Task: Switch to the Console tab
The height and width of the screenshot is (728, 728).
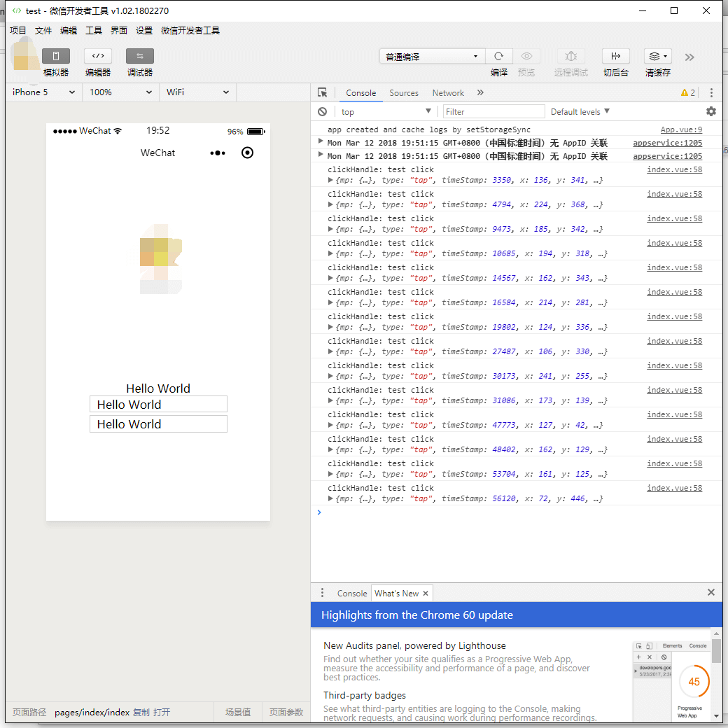Action: point(360,93)
